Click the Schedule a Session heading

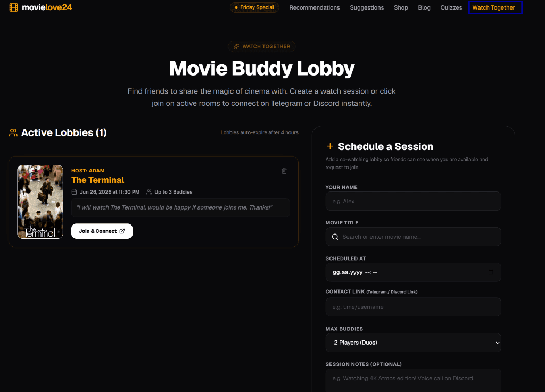coord(385,146)
